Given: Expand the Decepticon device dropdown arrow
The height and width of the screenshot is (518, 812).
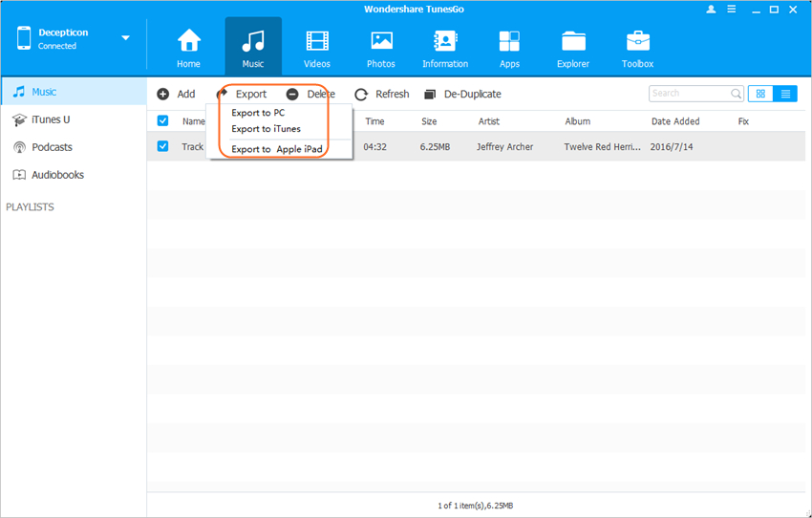Looking at the screenshot, I should coord(125,38).
